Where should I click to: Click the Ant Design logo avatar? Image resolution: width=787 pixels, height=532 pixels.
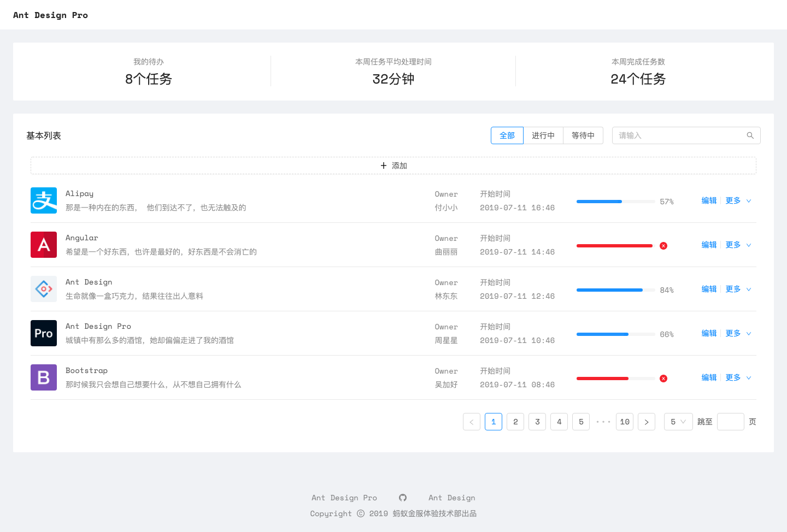coord(44,289)
